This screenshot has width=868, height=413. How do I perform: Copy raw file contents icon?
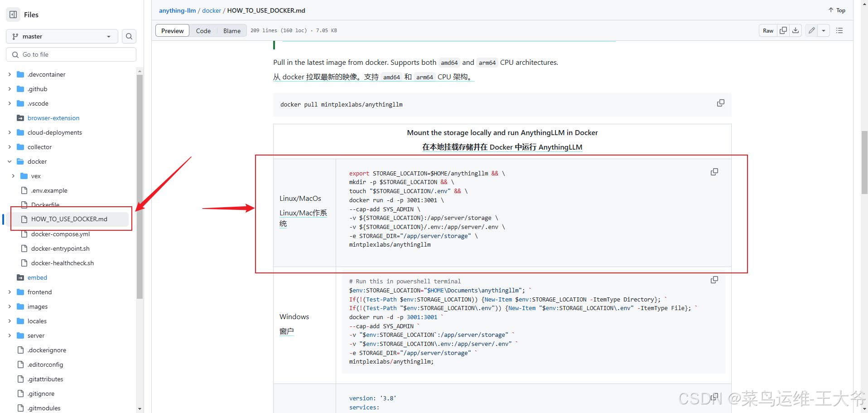783,30
